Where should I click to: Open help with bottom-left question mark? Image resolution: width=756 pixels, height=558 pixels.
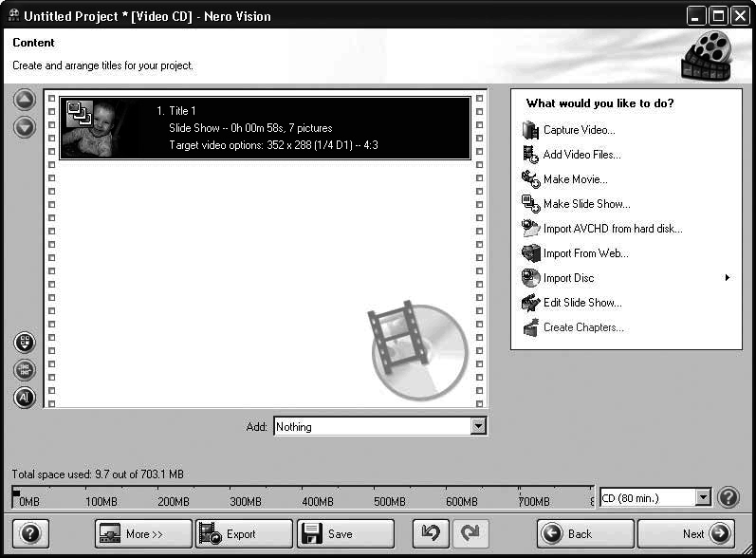coord(28,533)
